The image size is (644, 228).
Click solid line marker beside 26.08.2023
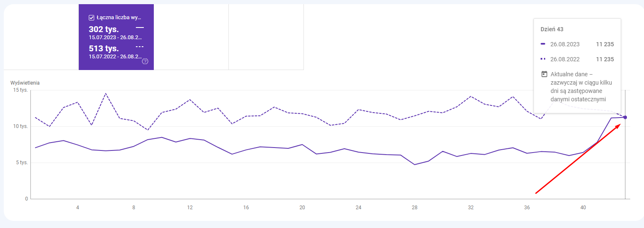coord(543,44)
